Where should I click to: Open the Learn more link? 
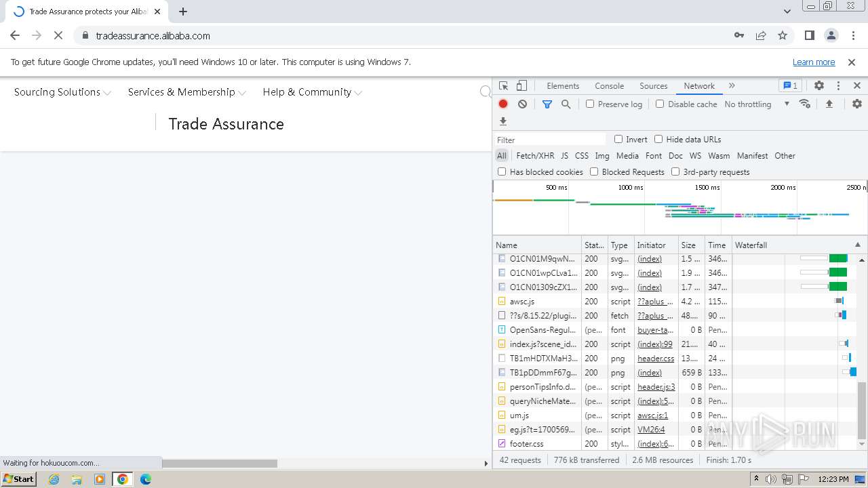click(814, 62)
